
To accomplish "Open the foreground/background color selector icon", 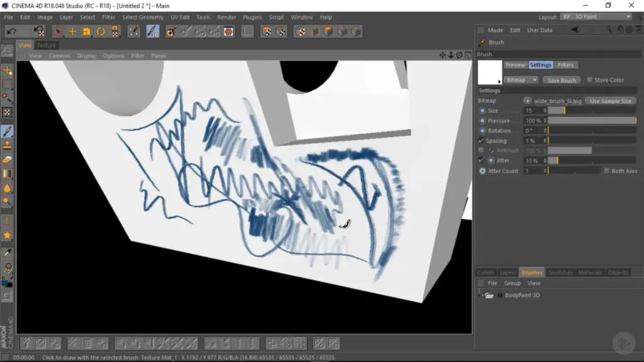I will tap(8, 282).
